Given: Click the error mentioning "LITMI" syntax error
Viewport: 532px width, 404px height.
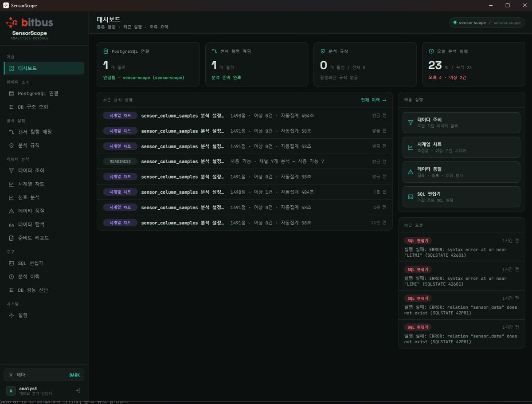Looking at the screenshot, I should tap(461, 247).
